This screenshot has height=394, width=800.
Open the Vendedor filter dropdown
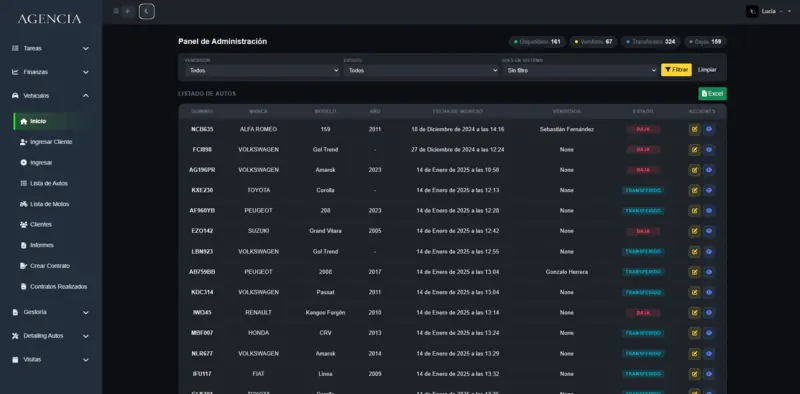point(262,70)
